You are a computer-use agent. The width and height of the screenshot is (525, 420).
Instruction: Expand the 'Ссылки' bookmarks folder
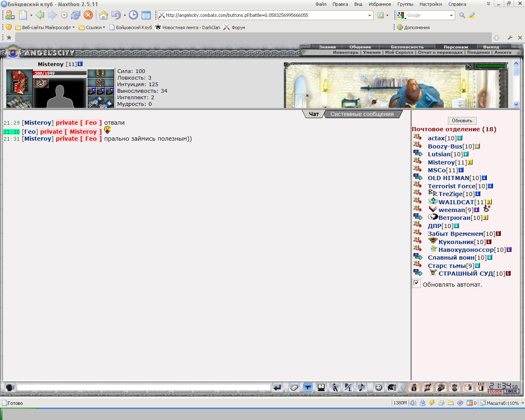[x=92, y=27]
